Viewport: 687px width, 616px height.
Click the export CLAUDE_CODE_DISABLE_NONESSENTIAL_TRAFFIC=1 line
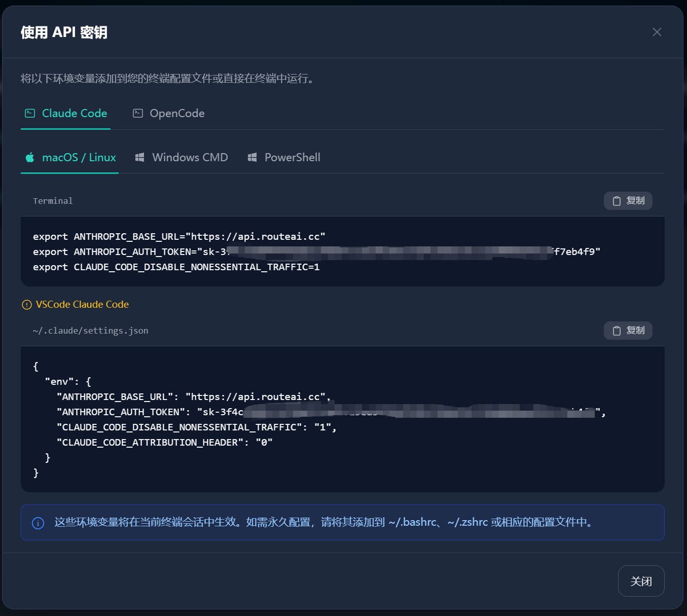176,267
